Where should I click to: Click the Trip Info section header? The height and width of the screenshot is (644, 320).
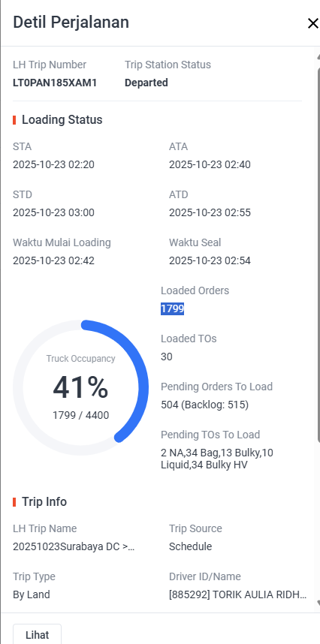[x=44, y=502]
